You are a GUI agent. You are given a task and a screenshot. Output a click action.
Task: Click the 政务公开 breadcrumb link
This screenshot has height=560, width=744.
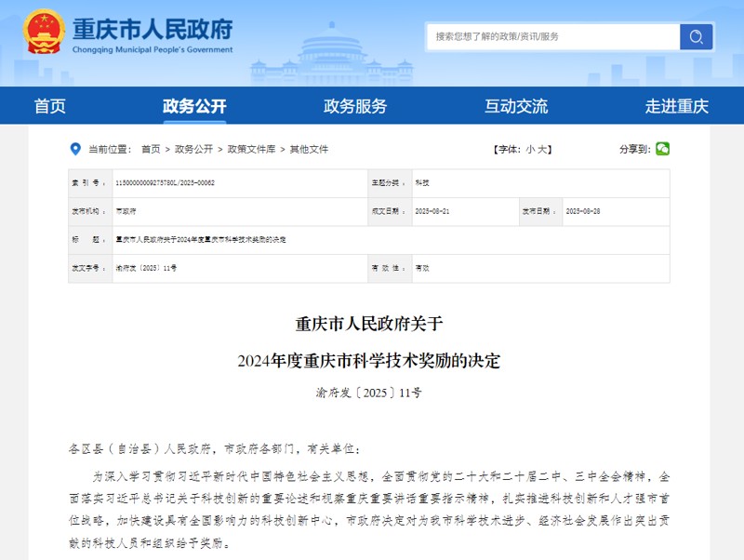(x=193, y=149)
